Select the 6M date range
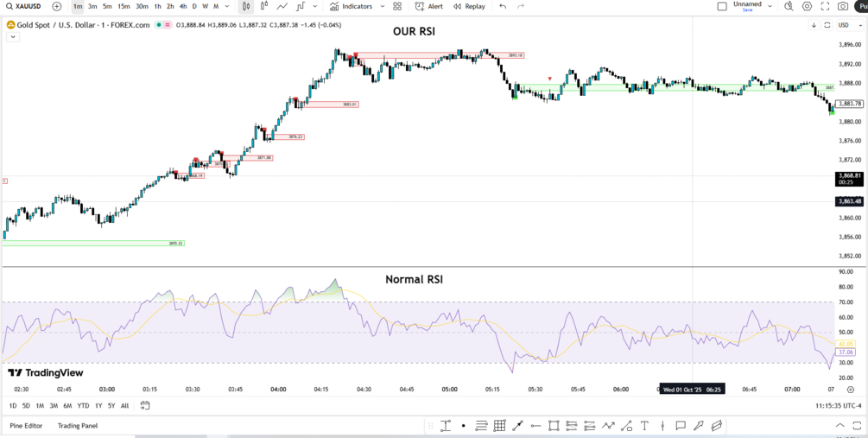Image resolution: width=868 pixels, height=438 pixels. pyautogui.click(x=67, y=405)
